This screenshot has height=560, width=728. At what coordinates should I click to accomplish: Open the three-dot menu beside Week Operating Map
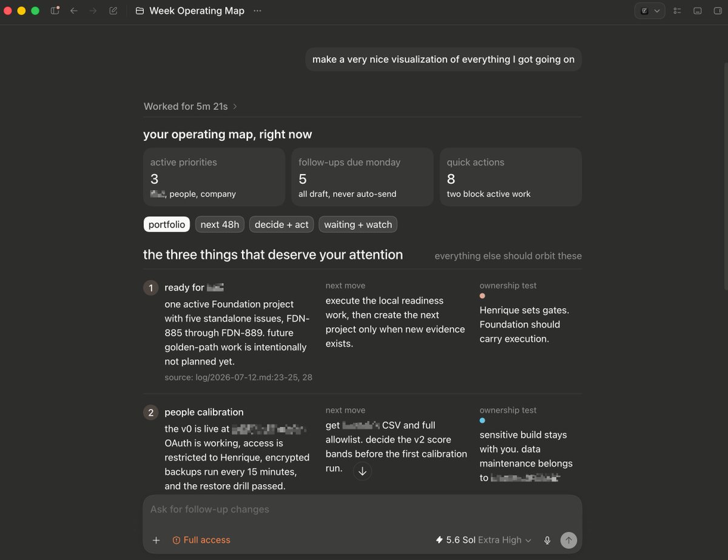pyautogui.click(x=258, y=11)
